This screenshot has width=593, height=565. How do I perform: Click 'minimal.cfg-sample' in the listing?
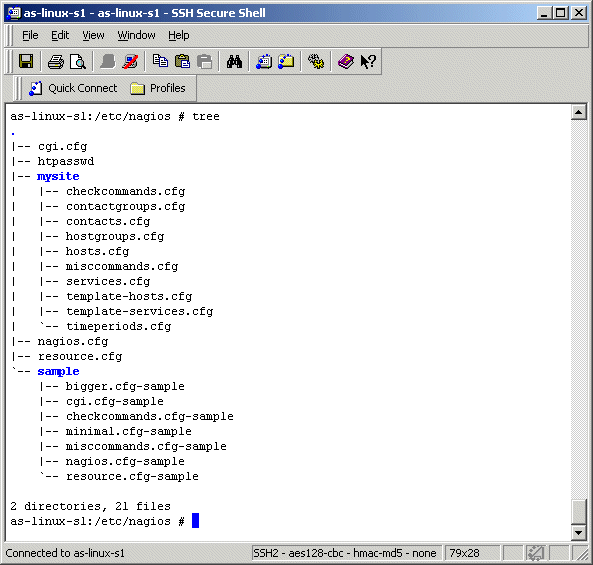click(129, 432)
